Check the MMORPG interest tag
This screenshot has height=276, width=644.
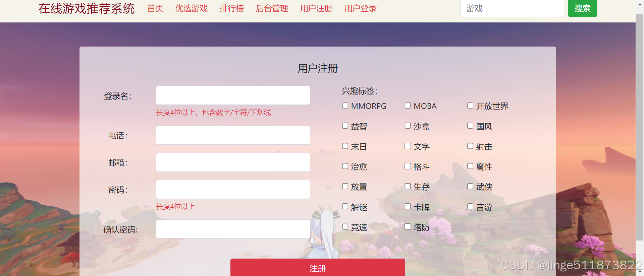(345, 106)
